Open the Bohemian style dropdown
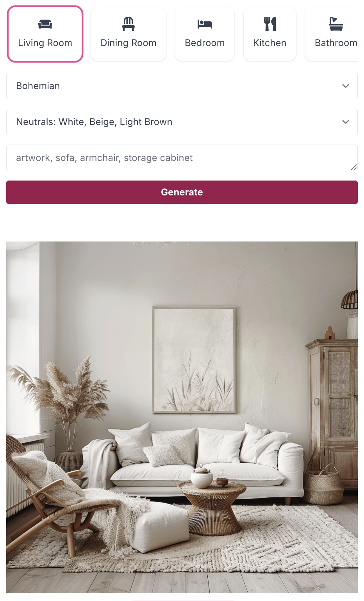This screenshot has width=364, height=601. click(x=182, y=86)
